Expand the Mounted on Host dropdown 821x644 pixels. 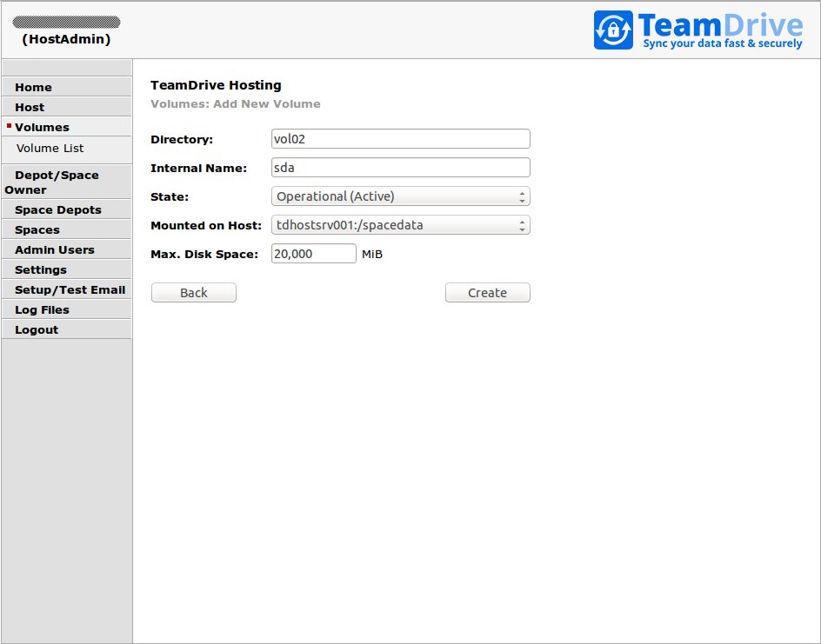tap(401, 225)
